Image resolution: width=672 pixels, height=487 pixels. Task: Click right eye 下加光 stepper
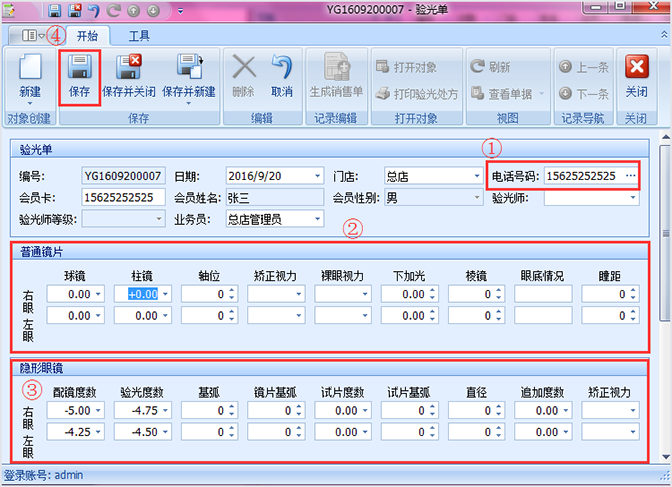[x=432, y=294]
